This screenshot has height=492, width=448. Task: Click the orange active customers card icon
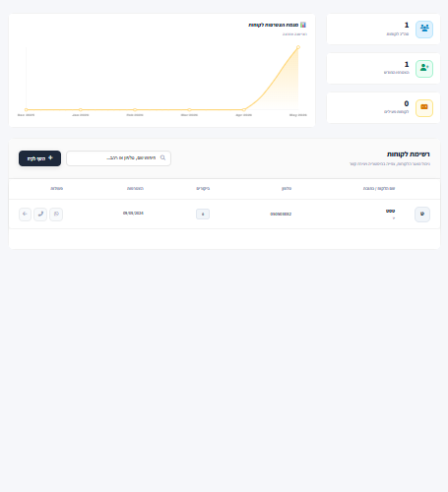(x=424, y=108)
